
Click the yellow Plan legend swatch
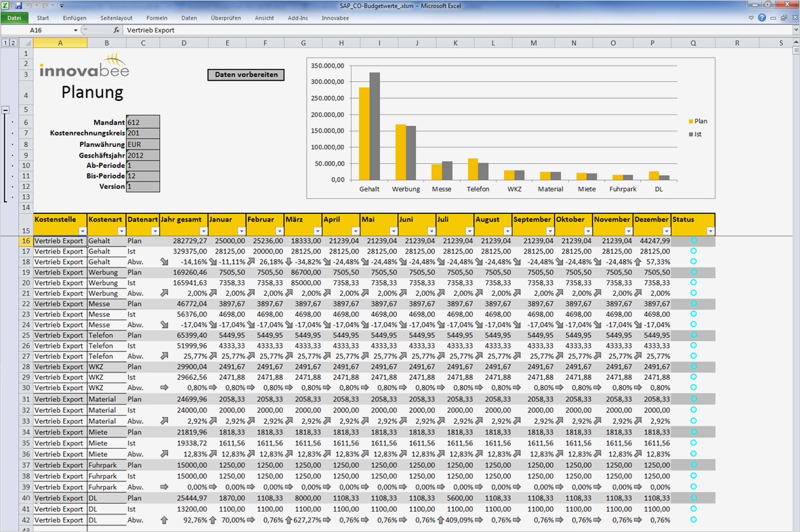coord(691,122)
